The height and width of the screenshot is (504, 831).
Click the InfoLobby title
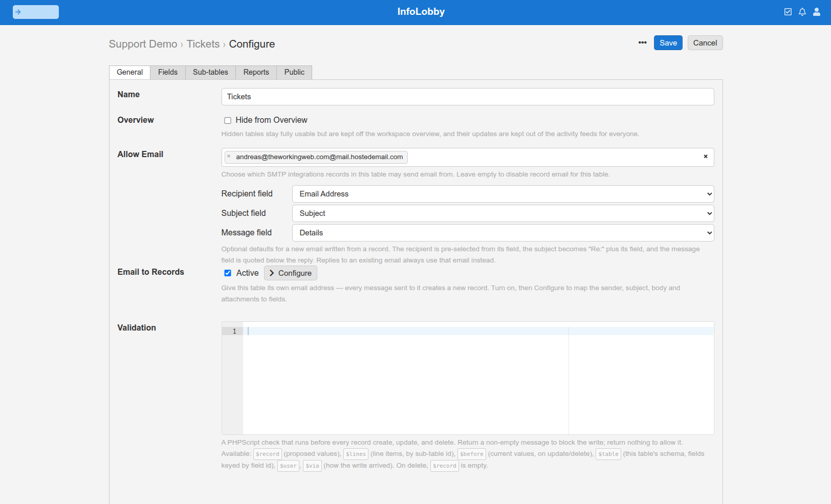pyautogui.click(x=421, y=12)
